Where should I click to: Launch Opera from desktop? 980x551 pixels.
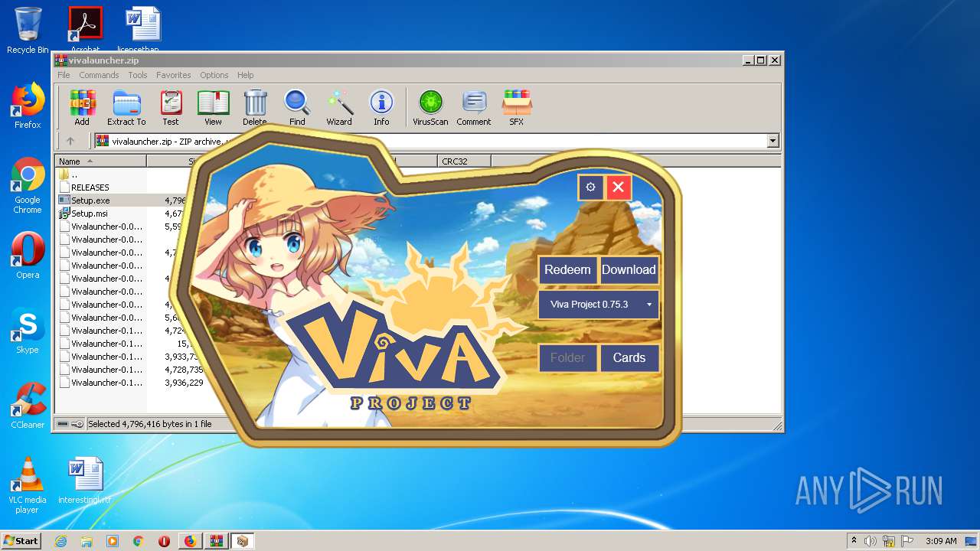point(28,256)
